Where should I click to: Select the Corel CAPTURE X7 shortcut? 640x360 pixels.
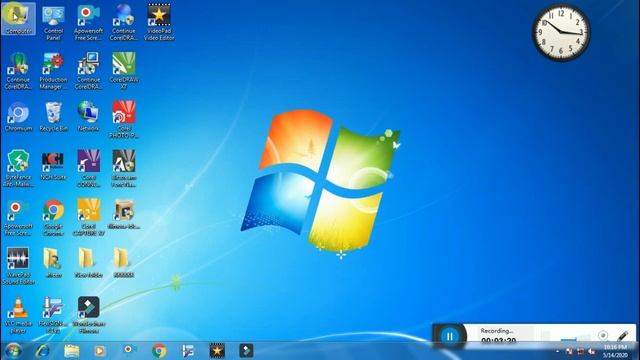tap(89, 218)
